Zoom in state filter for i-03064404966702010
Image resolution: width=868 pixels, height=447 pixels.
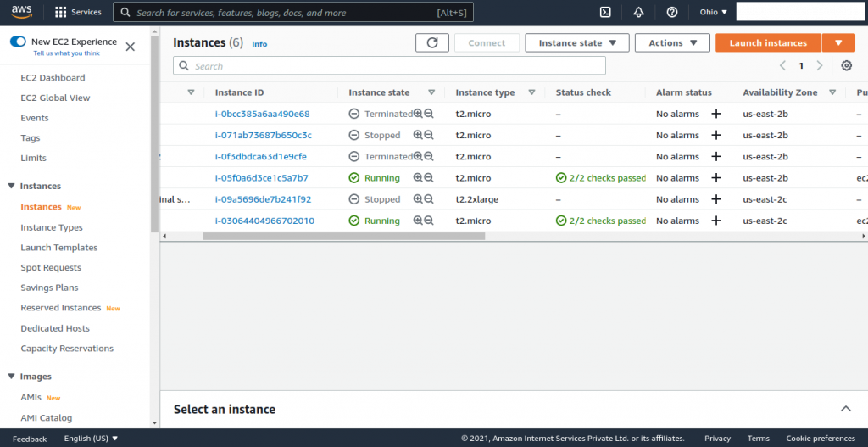pyautogui.click(x=418, y=221)
